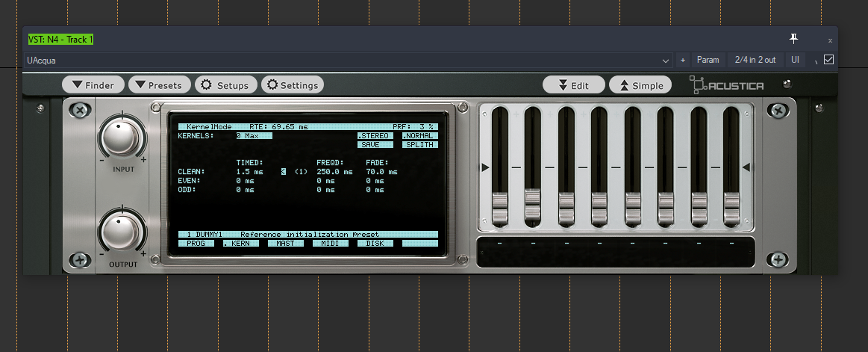Switch to Edit view
The height and width of the screenshot is (352, 868).
[573, 84]
